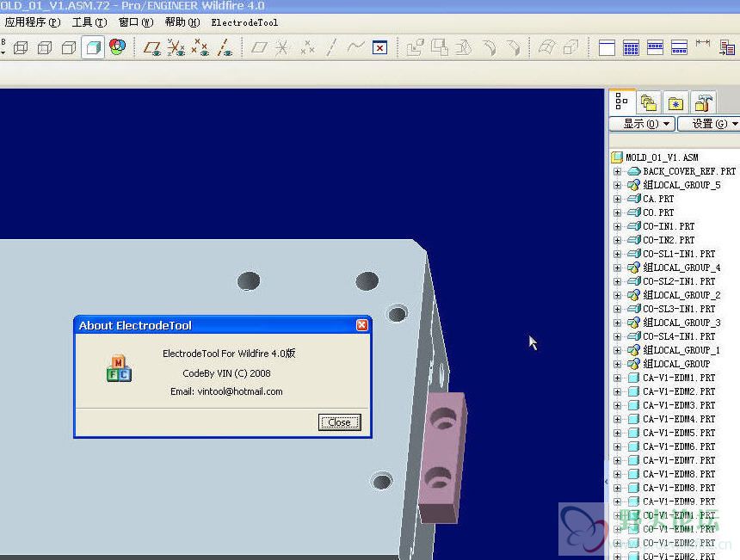The height and width of the screenshot is (560, 740).
Task: Click the create component icon
Action: click(440, 47)
